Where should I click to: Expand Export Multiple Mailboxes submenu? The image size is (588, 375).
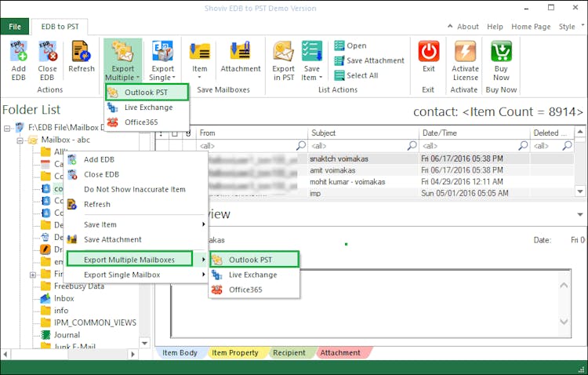pyautogui.click(x=135, y=260)
